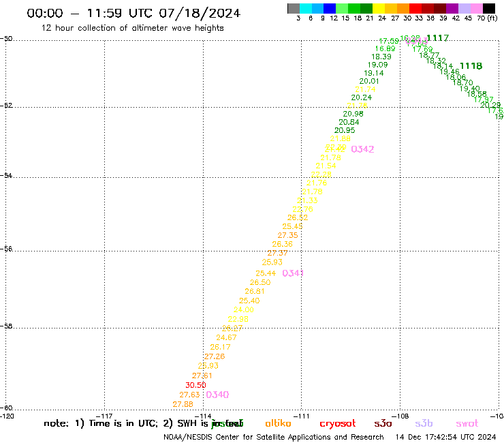Click the 21.54 wave height reading
Image resolution: width=504 pixels, height=443 pixels.
tap(326, 166)
